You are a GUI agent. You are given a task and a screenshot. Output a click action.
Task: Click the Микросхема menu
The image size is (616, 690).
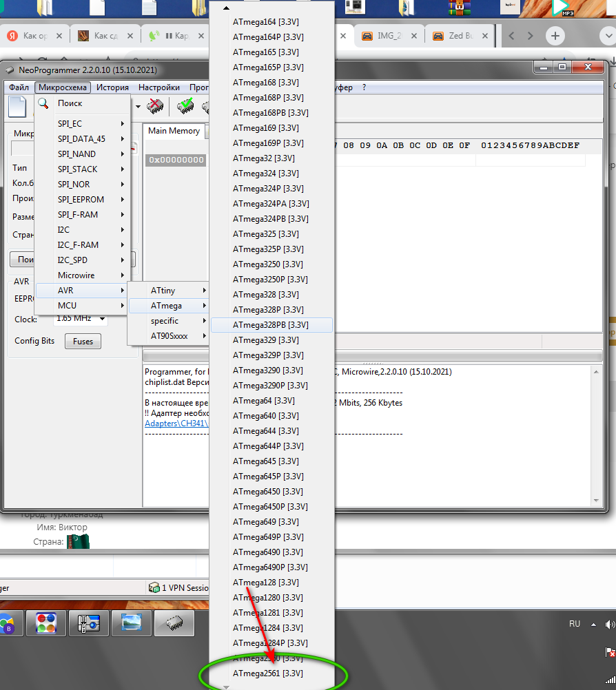point(63,87)
